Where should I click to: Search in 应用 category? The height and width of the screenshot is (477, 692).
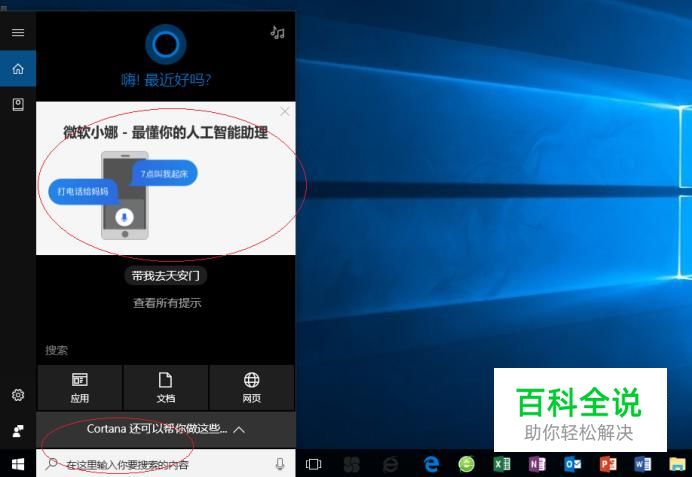79,387
